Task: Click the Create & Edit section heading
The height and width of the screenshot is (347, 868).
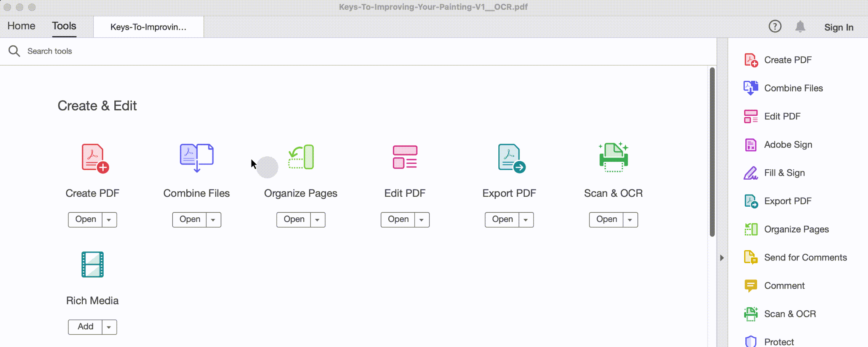Action: coord(97,106)
